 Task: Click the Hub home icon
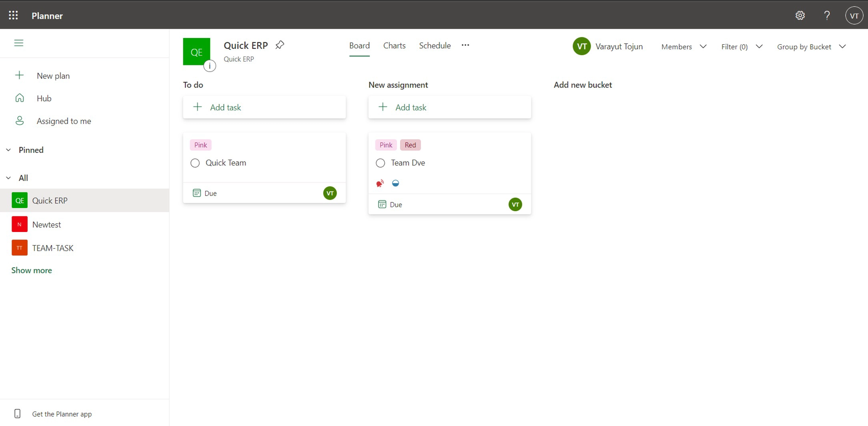(x=20, y=98)
